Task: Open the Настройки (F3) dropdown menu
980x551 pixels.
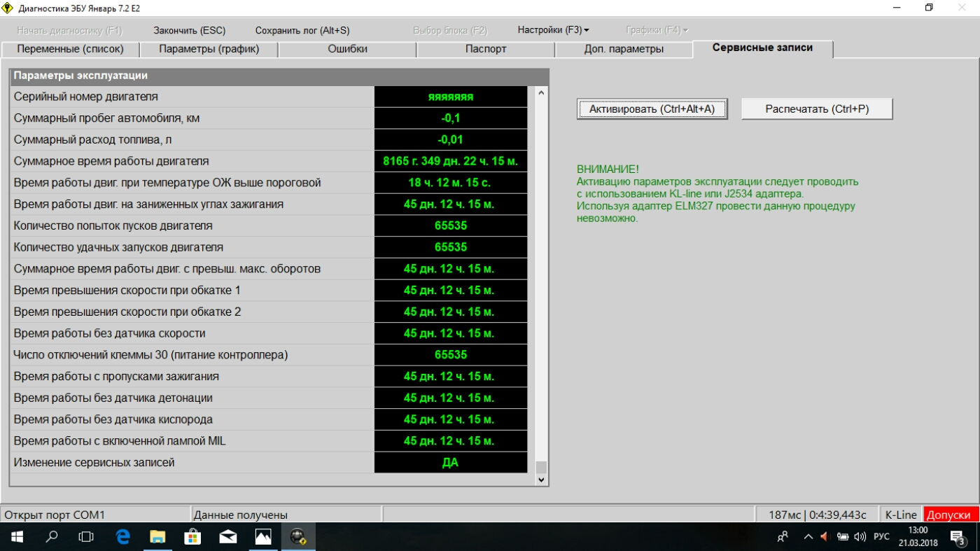Action: tap(553, 30)
